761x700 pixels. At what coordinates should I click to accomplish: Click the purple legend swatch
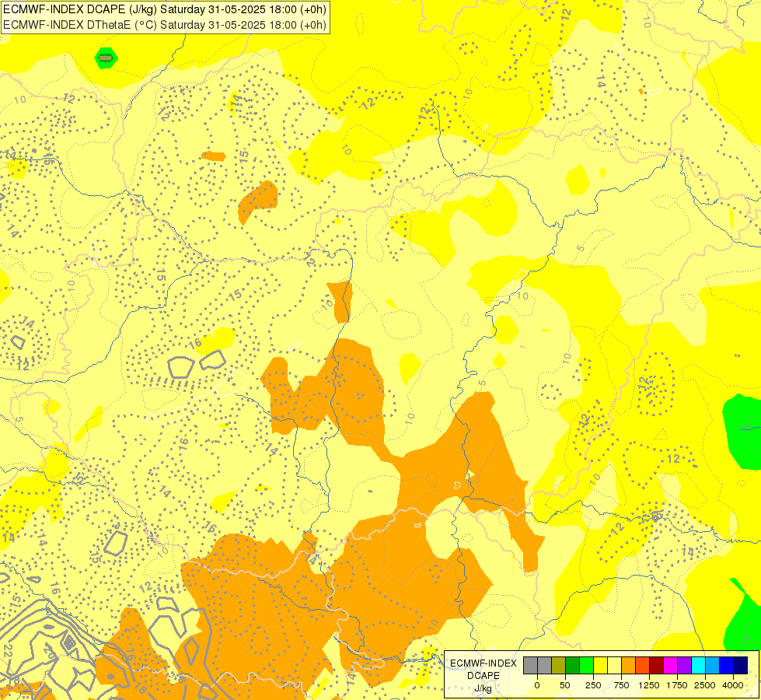pos(685,666)
